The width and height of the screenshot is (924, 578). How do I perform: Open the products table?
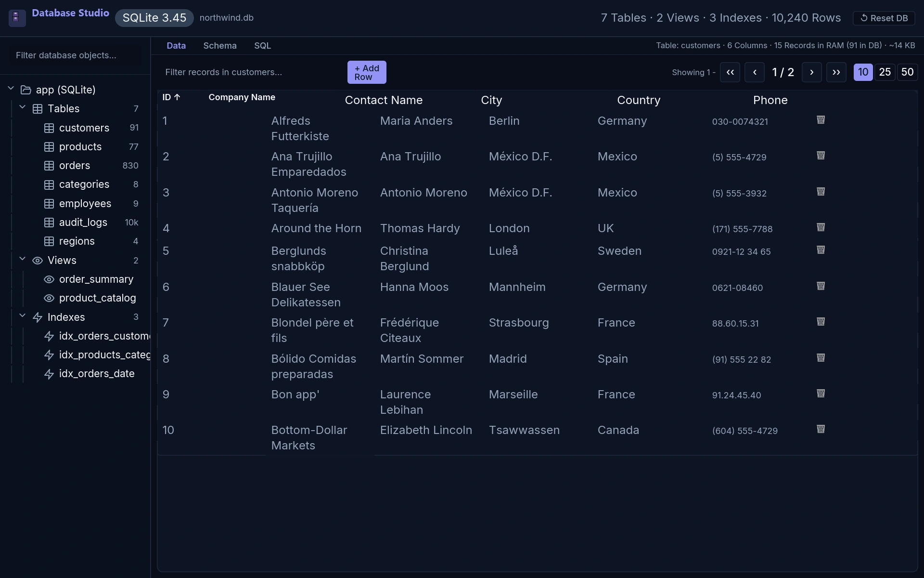[80, 147]
